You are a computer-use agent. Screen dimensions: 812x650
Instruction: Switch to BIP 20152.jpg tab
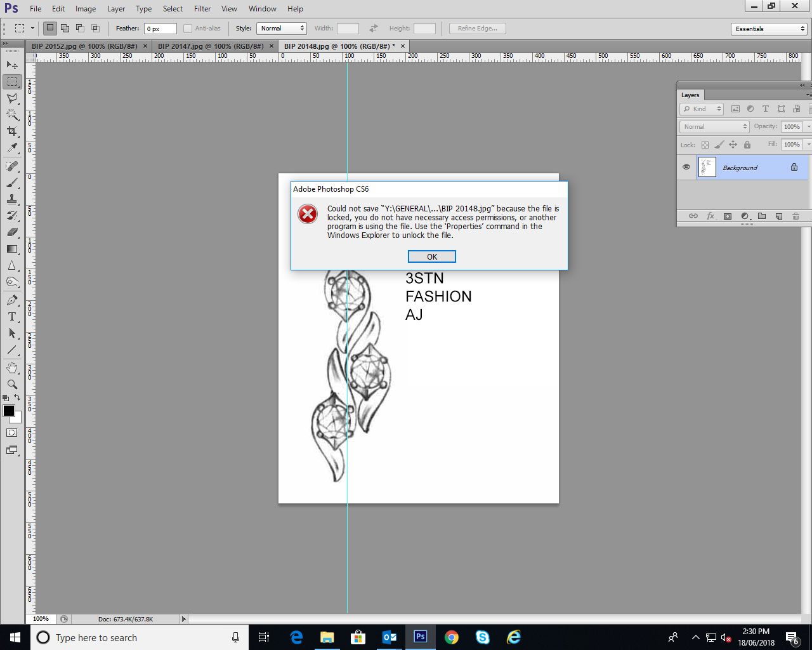tap(84, 46)
